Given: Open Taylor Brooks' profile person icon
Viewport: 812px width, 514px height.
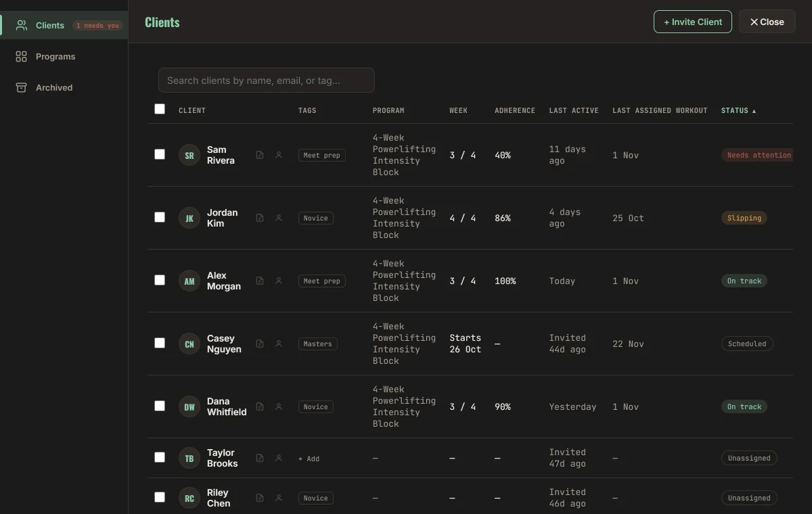Looking at the screenshot, I should click(279, 458).
